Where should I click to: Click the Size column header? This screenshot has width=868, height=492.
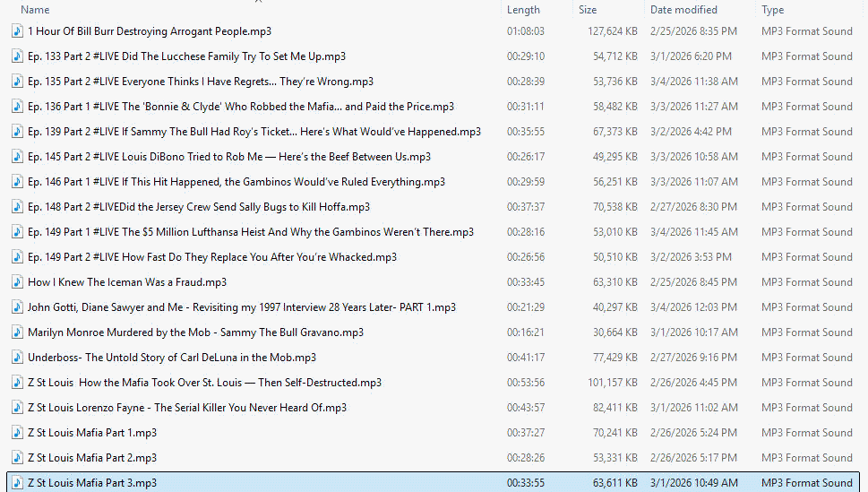click(588, 10)
